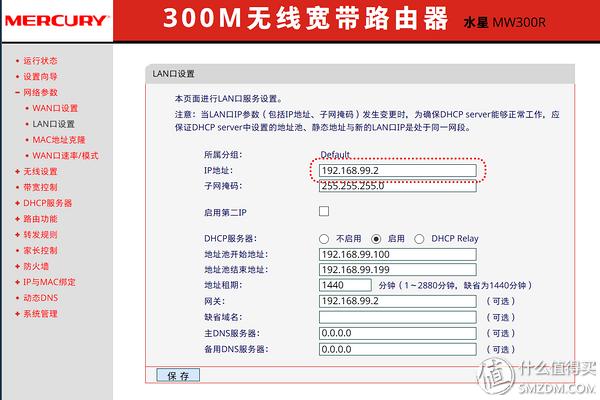Expand the DHCP服务器 menu
The width and height of the screenshot is (600, 400).
pyautogui.click(x=47, y=203)
